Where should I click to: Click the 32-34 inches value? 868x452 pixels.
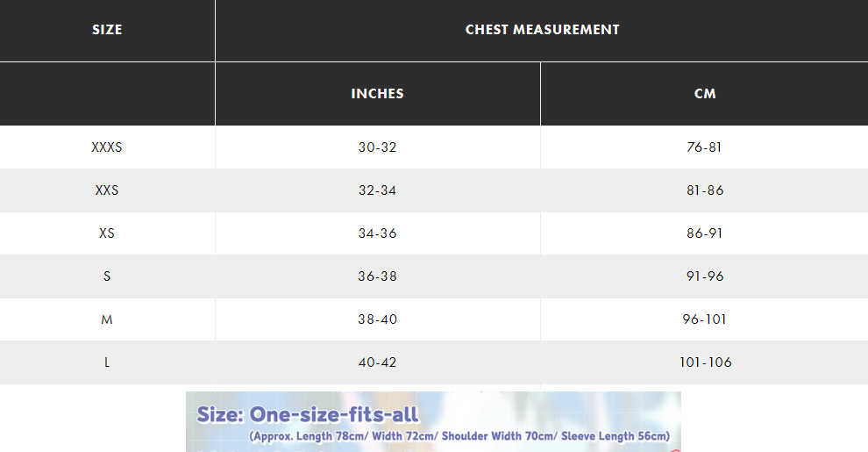click(x=377, y=190)
